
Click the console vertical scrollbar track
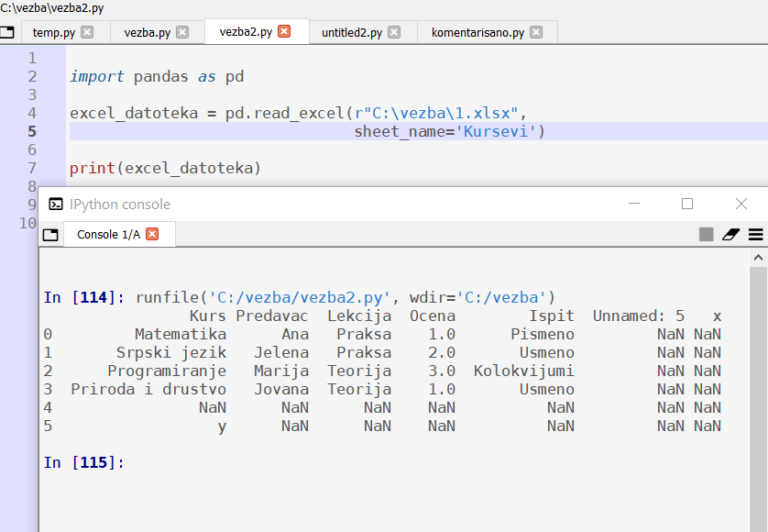tap(758, 399)
